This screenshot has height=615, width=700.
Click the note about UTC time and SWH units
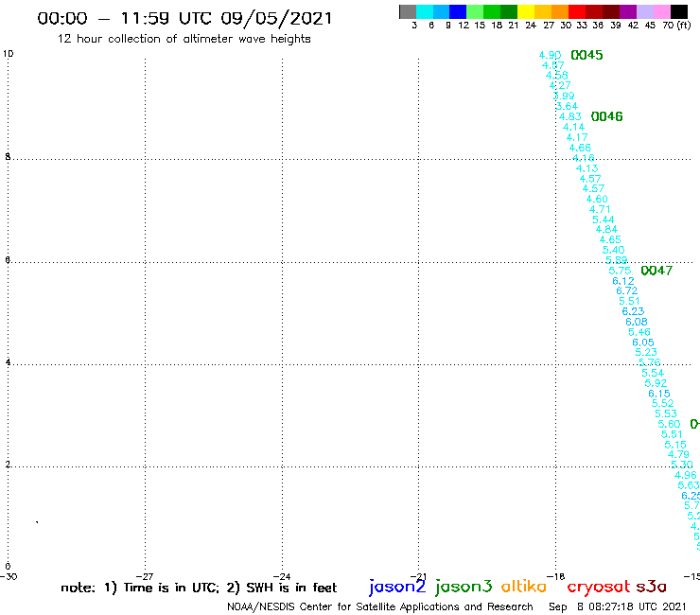199,588
